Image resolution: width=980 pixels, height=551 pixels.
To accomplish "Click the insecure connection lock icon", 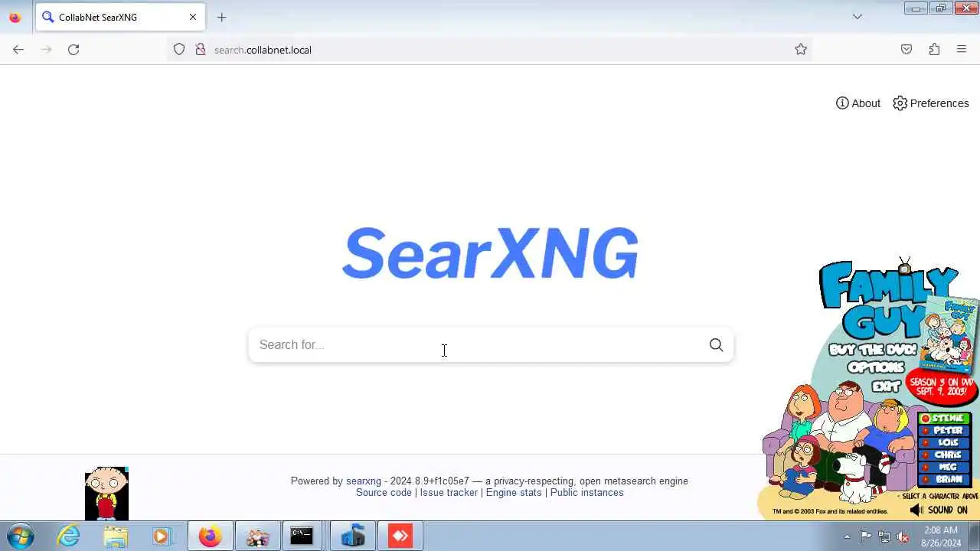I will (x=201, y=50).
